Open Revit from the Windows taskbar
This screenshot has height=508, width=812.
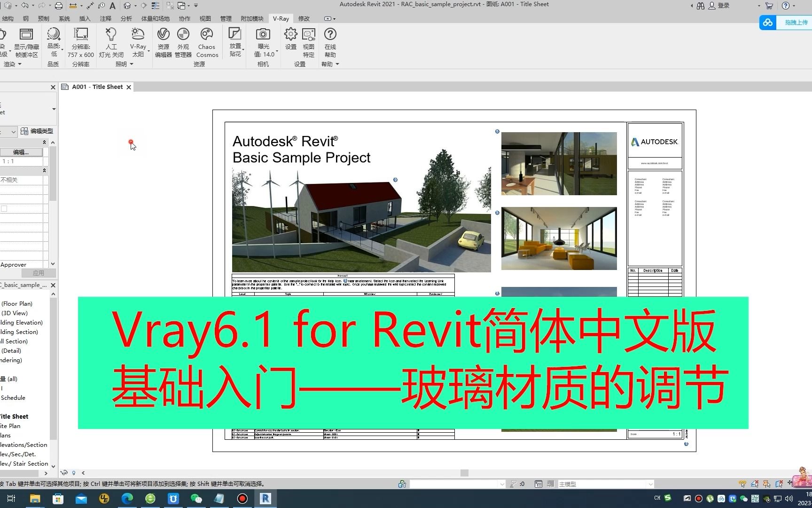click(x=265, y=499)
